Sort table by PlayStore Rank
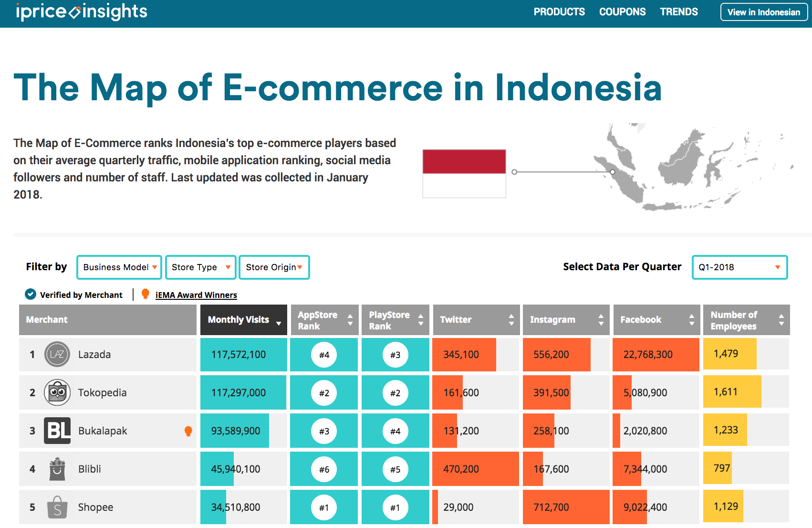 [x=396, y=320]
